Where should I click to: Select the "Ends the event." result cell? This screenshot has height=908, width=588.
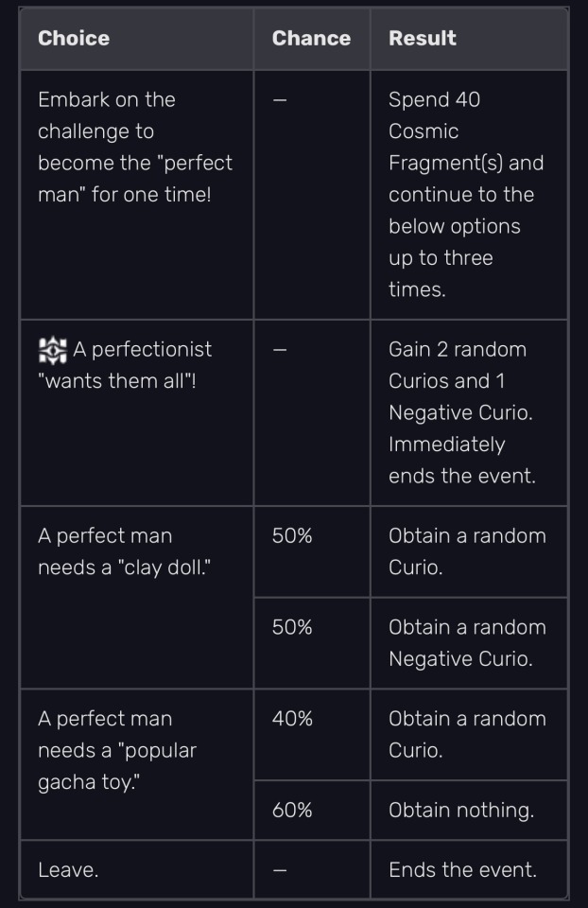462,870
